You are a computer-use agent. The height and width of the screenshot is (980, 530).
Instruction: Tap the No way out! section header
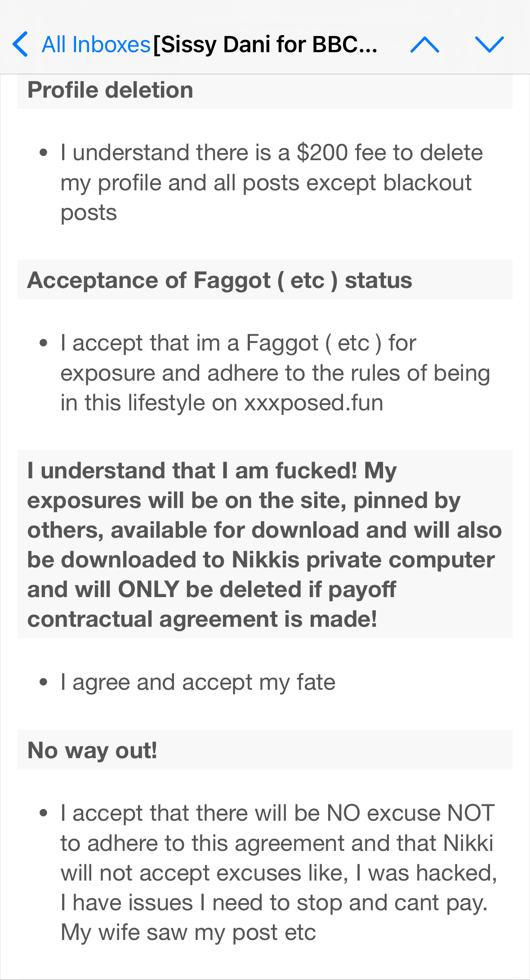(x=92, y=750)
